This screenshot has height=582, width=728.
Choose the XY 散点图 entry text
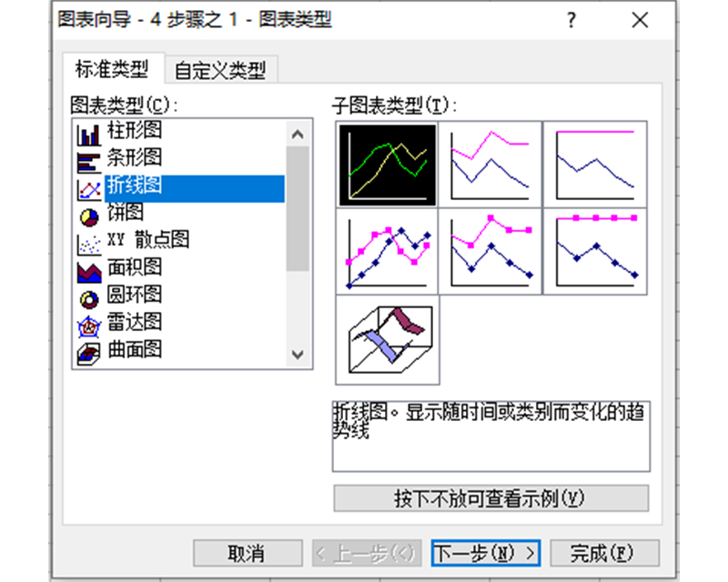pyautogui.click(x=148, y=239)
